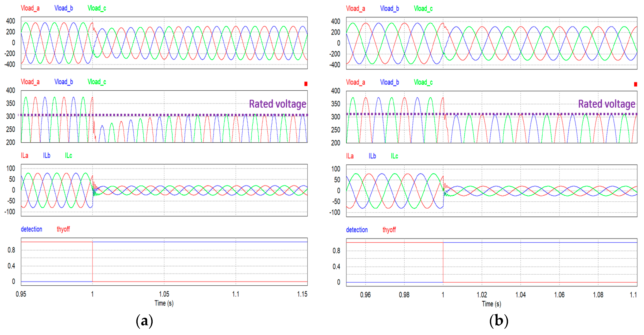Click the 1.05 tick on left time axis
Screen dimensions: 644x335
(x=164, y=294)
